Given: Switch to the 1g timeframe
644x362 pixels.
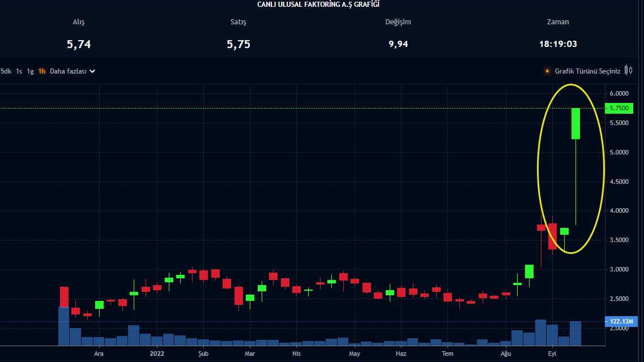Looking at the screenshot, I should pos(30,71).
